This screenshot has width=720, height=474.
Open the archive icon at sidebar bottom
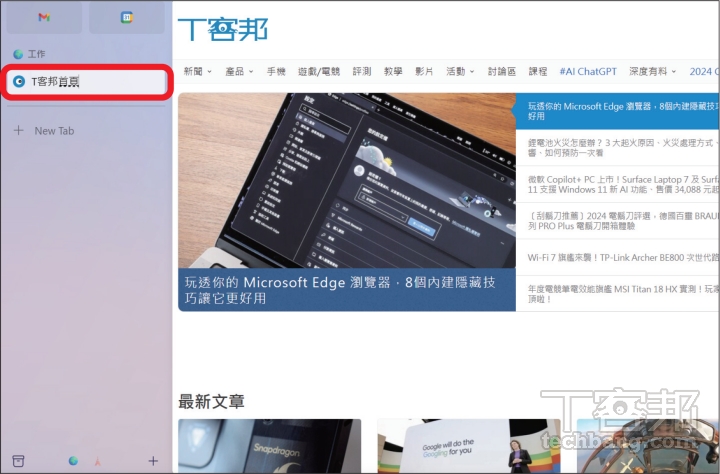18,461
